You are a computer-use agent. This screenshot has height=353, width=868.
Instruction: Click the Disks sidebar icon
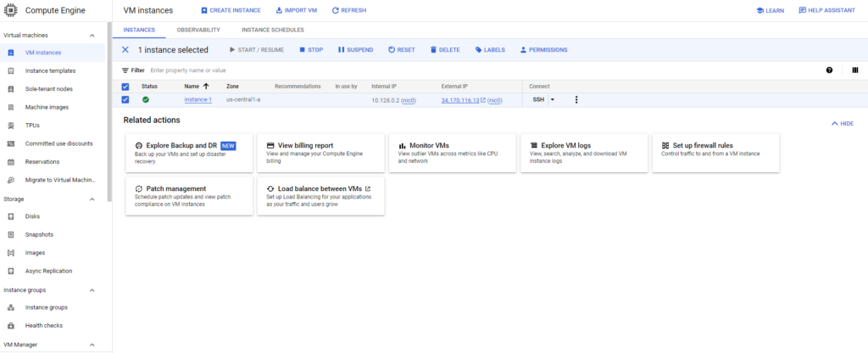pos(10,216)
